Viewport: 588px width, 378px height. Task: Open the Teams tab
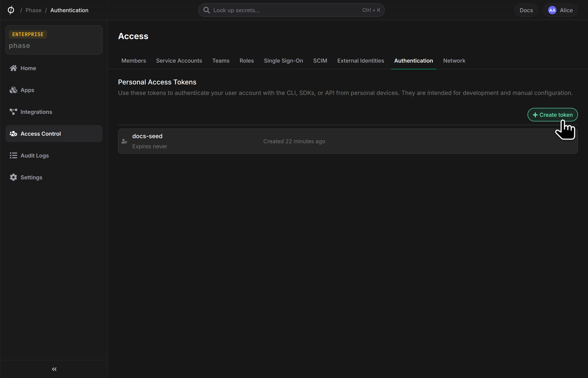click(x=221, y=61)
